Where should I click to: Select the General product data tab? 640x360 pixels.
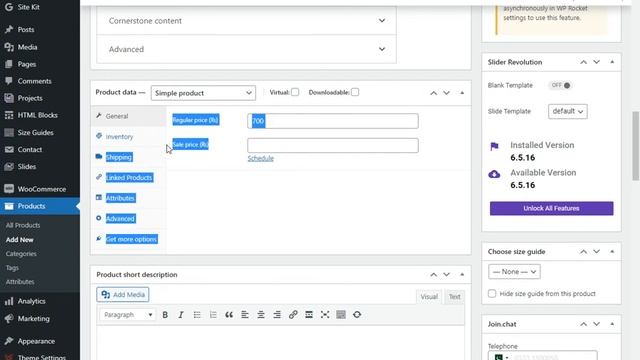coord(129,116)
